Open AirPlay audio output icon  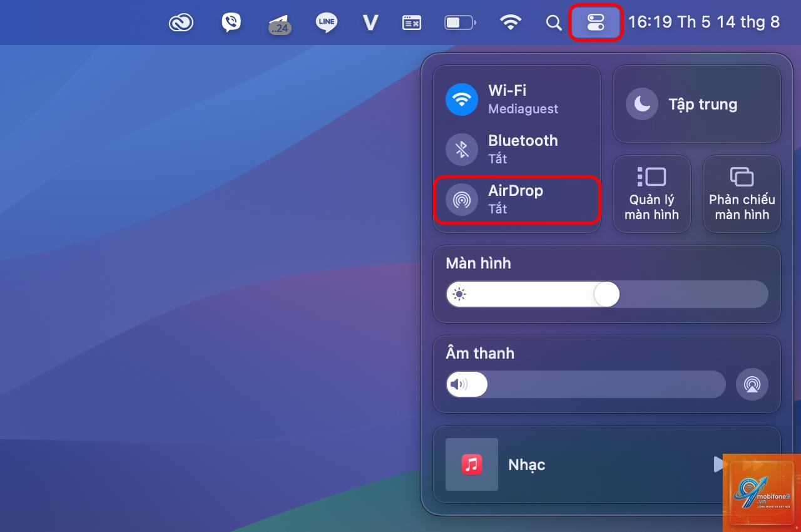(752, 384)
